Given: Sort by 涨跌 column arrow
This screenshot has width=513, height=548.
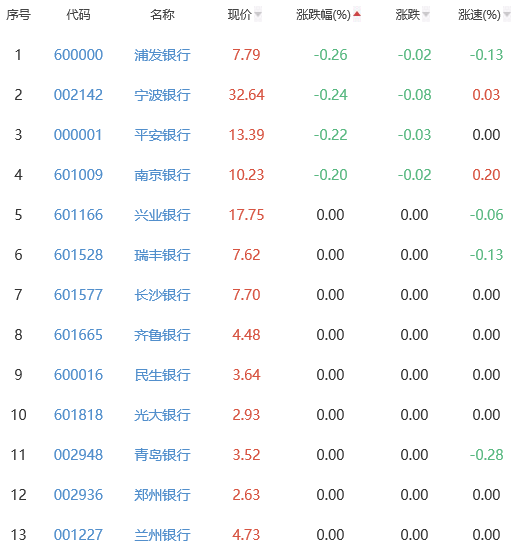Looking at the screenshot, I should [425, 14].
